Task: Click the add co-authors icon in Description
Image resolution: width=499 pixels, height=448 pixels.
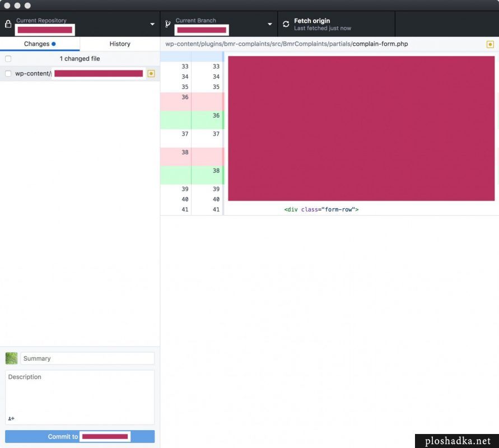Action: (x=11, y=418)
